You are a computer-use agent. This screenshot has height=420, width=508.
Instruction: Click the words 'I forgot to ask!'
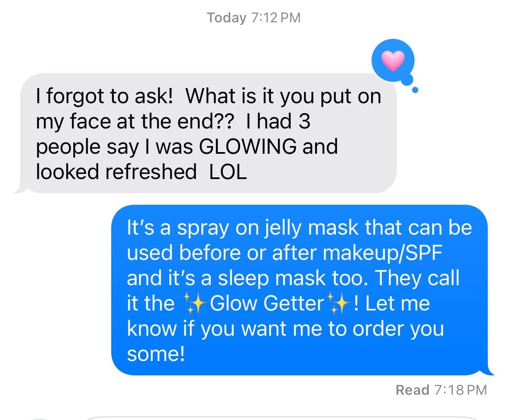coord(104,97)
